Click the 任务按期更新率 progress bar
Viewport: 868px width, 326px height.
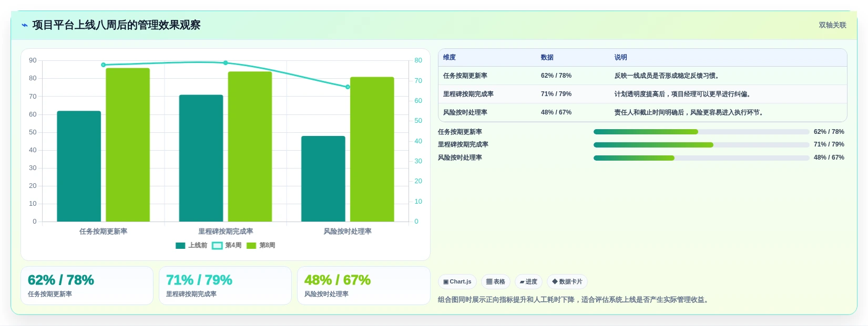(x=701, y=132)
